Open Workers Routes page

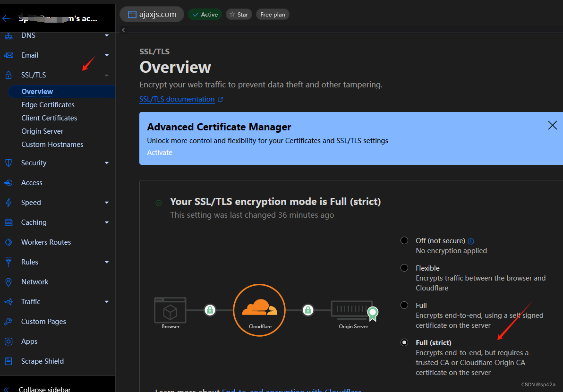pos(46,242)
